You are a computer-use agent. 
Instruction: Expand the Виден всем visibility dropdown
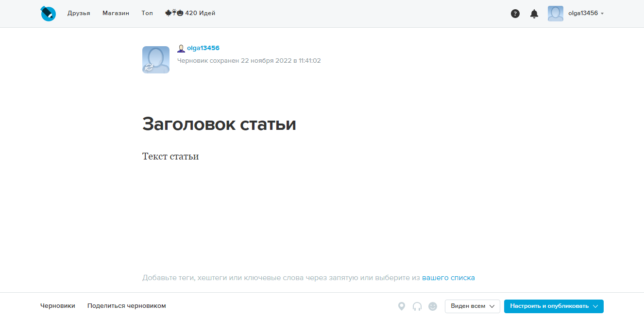473,306
